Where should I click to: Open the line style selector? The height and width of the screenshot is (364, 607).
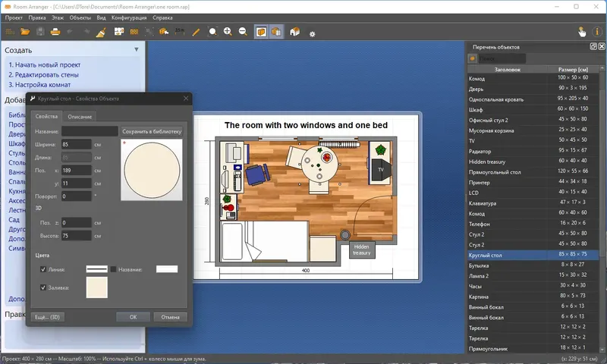(96, 269)
